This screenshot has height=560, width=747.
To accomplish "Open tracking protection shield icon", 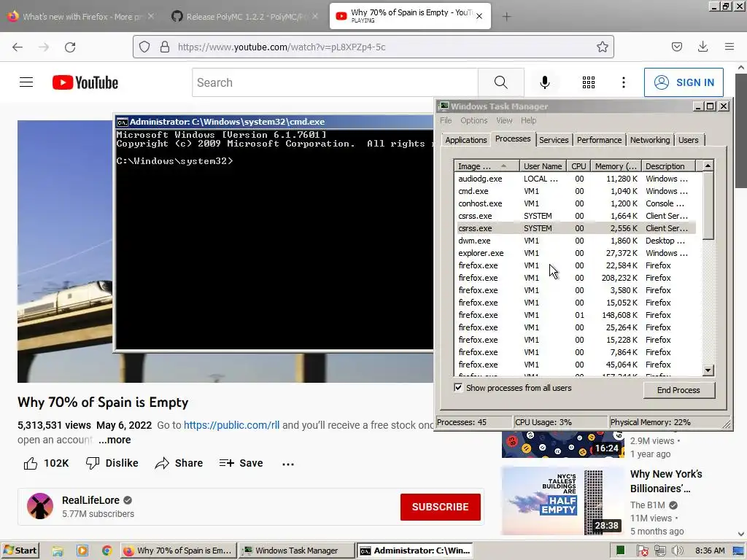I will (x=144, y=47).
